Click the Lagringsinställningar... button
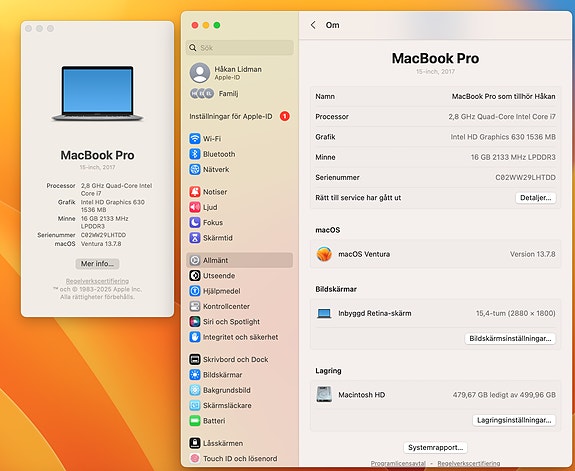The width and height of the screenshot is (575, 471). pos(514,420)
